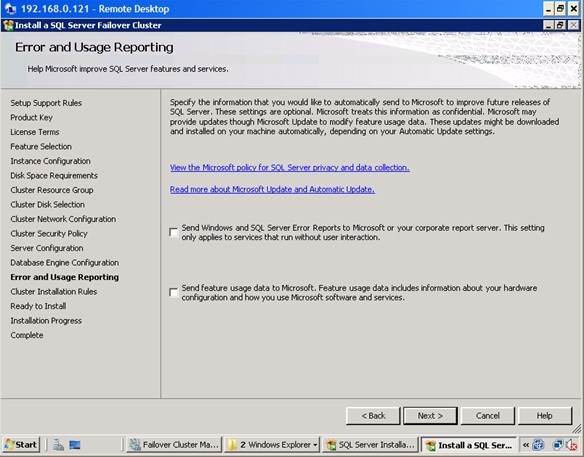Select the Ready to Install step

38,306
